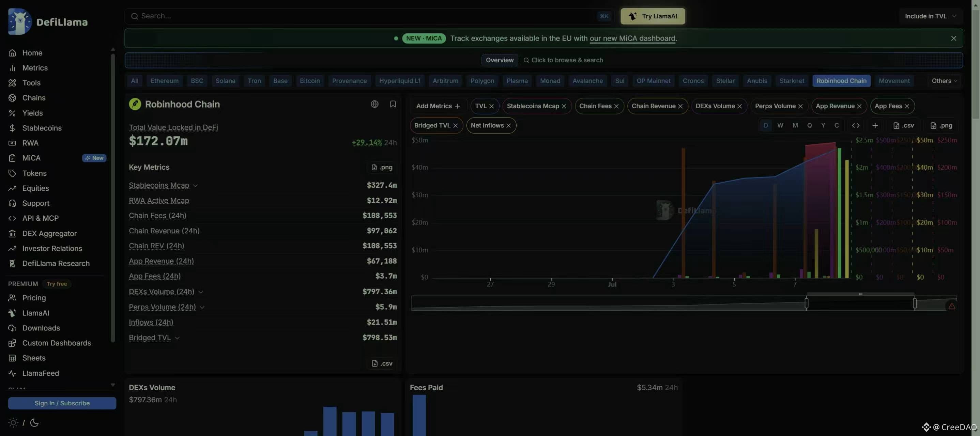Image resolution: width=980 pixels, height=436 pixels.
Task: Remove the TVL metric chip
Action: click(491, 106)
